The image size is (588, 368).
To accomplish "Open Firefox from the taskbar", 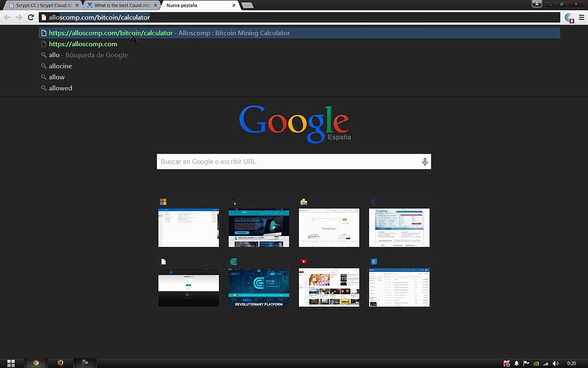I will click(x=60, y=363).
